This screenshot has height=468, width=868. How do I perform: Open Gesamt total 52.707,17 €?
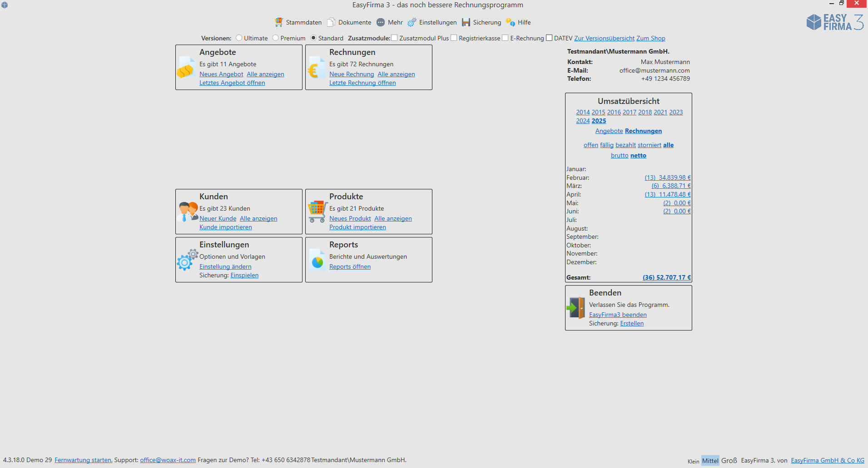point(667,278)
